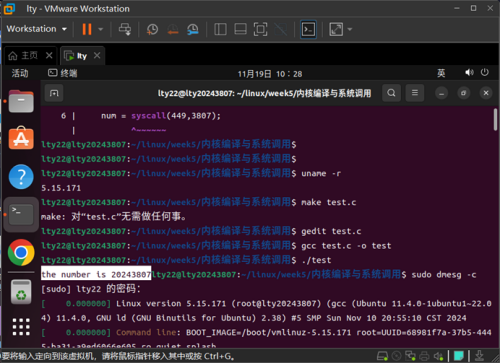The width and height of the screenshot is (500, 363).
Task: Click the '5.15.171' uname output line
Action: pyautogui.click(x=61, y=188)
